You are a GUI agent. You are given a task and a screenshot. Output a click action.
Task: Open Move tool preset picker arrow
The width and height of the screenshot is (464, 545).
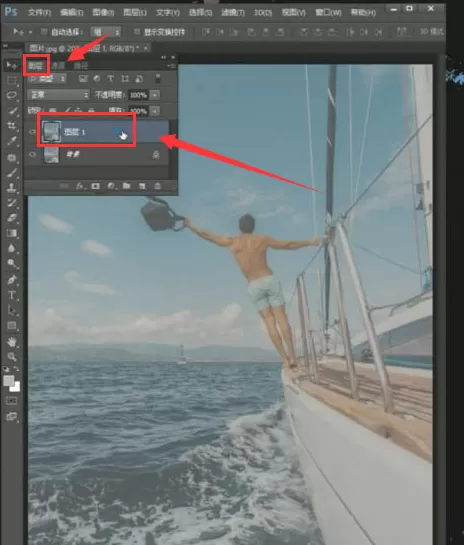tap(30, 32)
